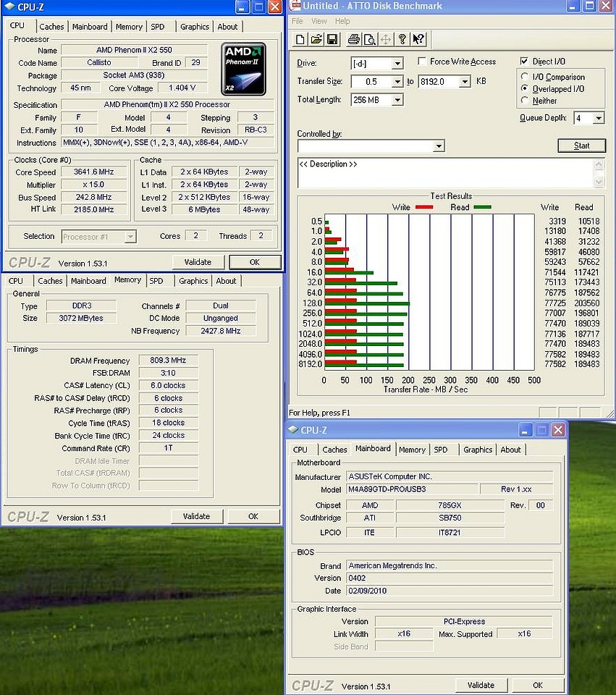The image size is (616, 695).
Task: Uncheck the Direct I/O checkbox
Action: point(525,62)
